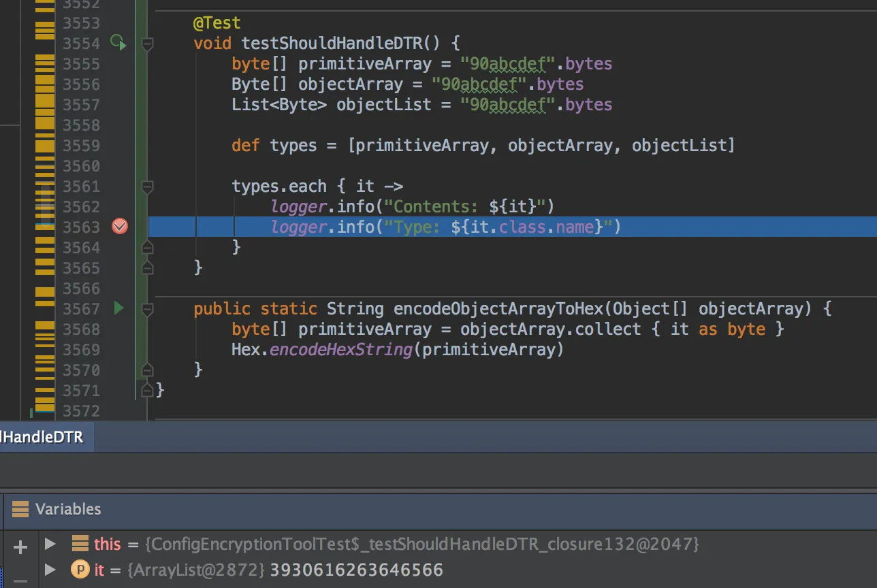Collapse the encodeObjectArrayToHex method at line 3567
This screenshot has height=588, width=877.
pyautogui.click(x=146, y=309)
